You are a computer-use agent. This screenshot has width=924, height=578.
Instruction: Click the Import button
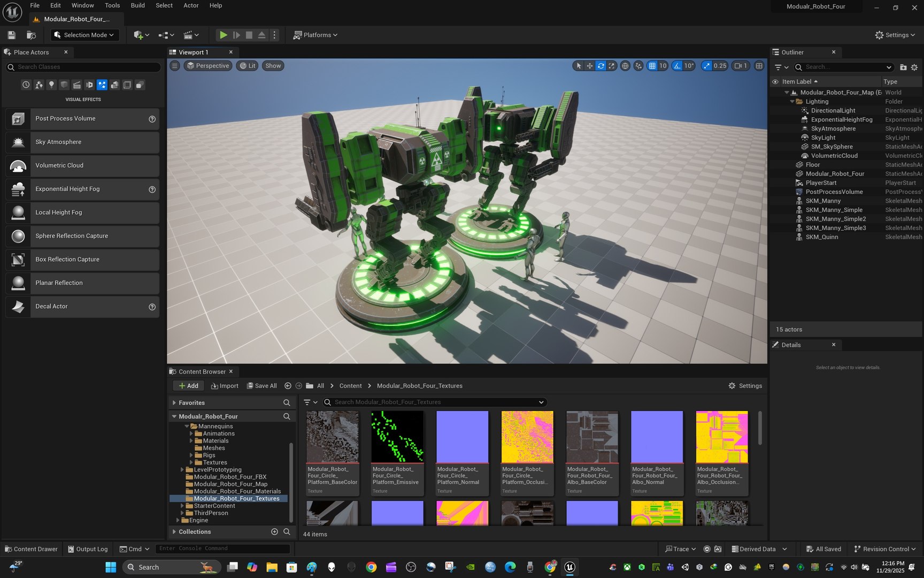(x=225, y=386)
